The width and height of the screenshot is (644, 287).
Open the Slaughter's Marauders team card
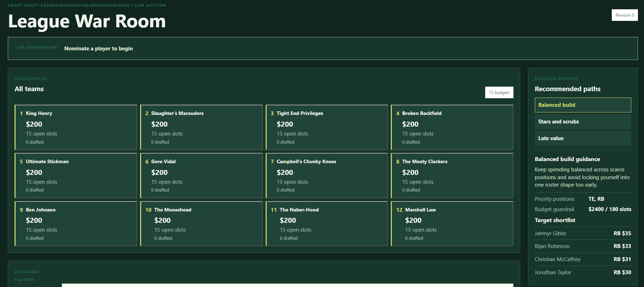point(201,127)
